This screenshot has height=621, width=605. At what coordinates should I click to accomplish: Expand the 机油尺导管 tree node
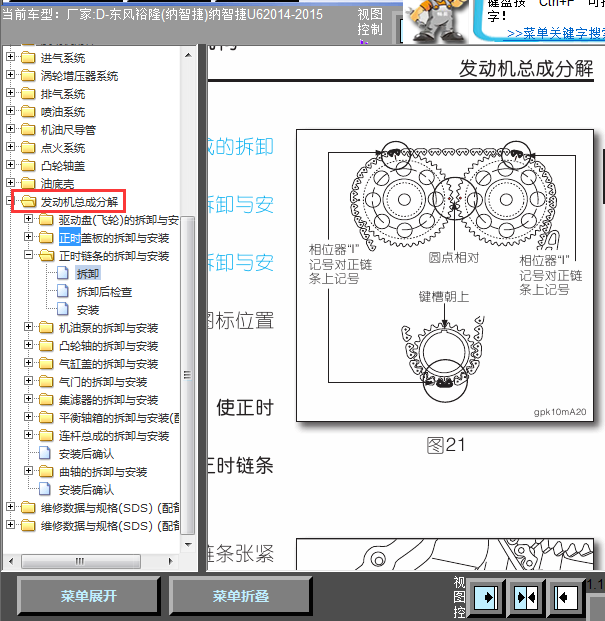[x=11, y=129]
